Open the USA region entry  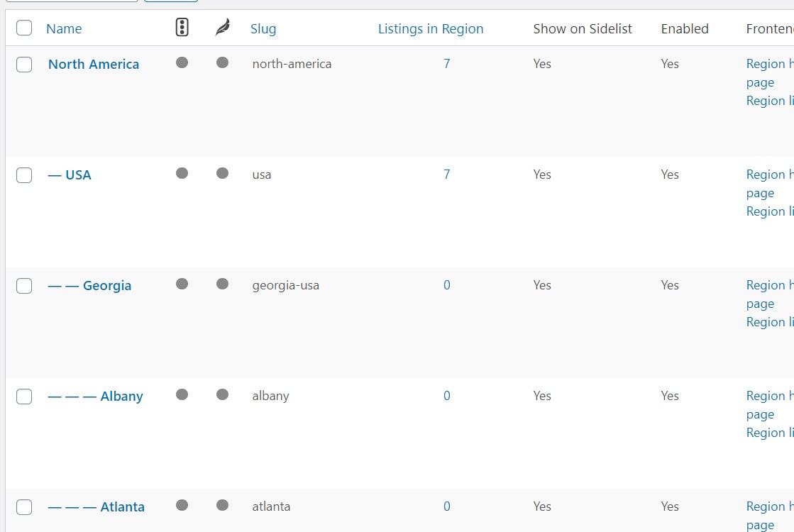70,175
